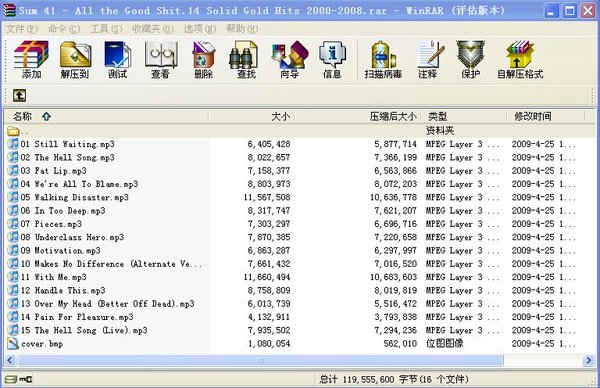600x388 pixels.
Task: Click the 保护 (Protect) shield icon
Action: tap(470, 60)
